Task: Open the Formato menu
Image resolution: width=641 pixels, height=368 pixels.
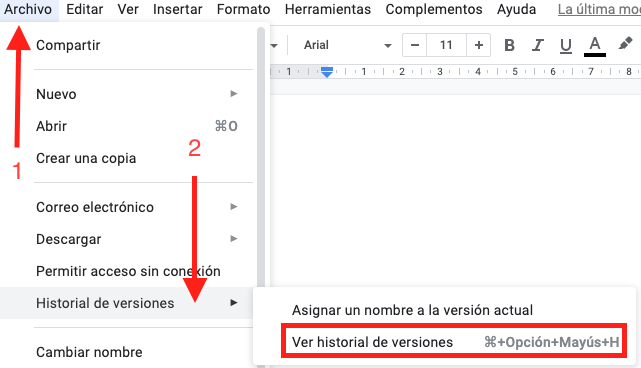Action: (243, 9)
